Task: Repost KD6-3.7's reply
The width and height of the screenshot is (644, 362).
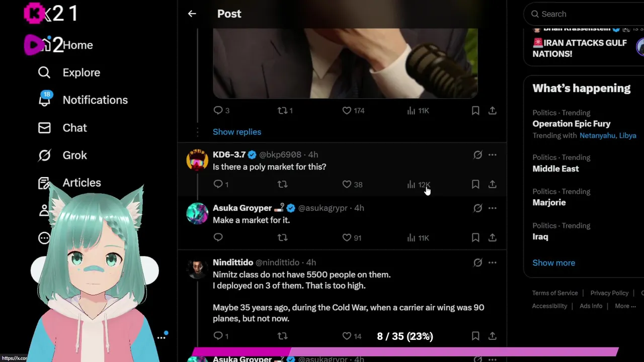Action: click(283, 185)
